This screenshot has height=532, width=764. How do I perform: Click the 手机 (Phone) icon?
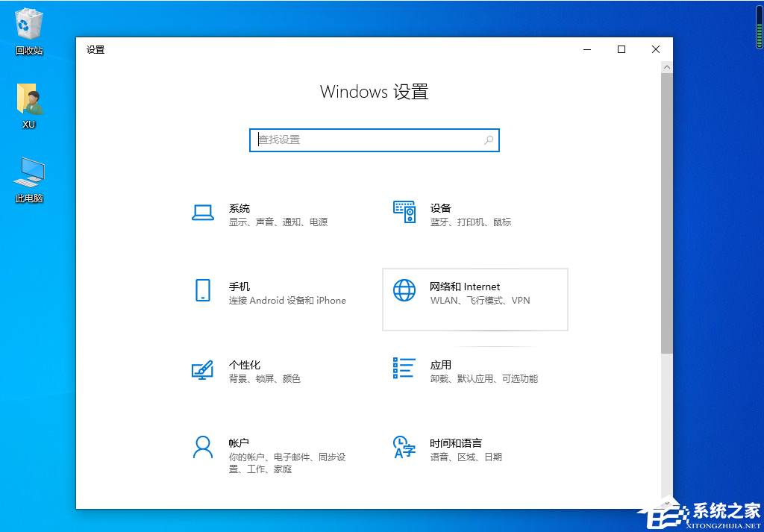(203, 290)
